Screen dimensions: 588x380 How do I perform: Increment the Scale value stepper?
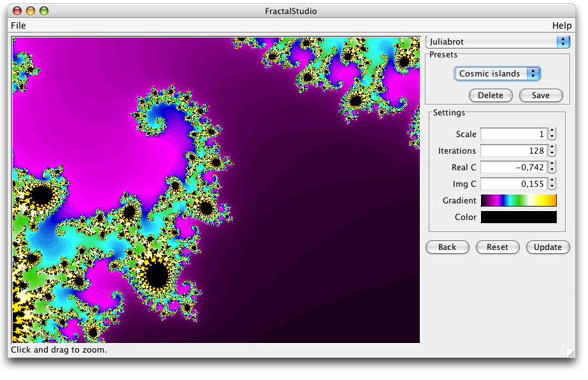click(x=552, y=131)
